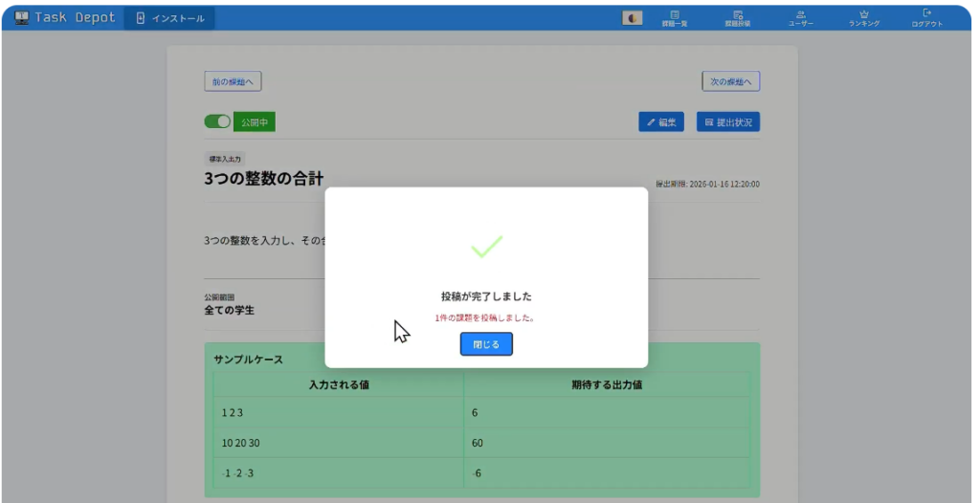The width and height of the screenshot is (980, 503).
Task: Go to next task with 次の課題へ
Action: click(x=731, y=82)
